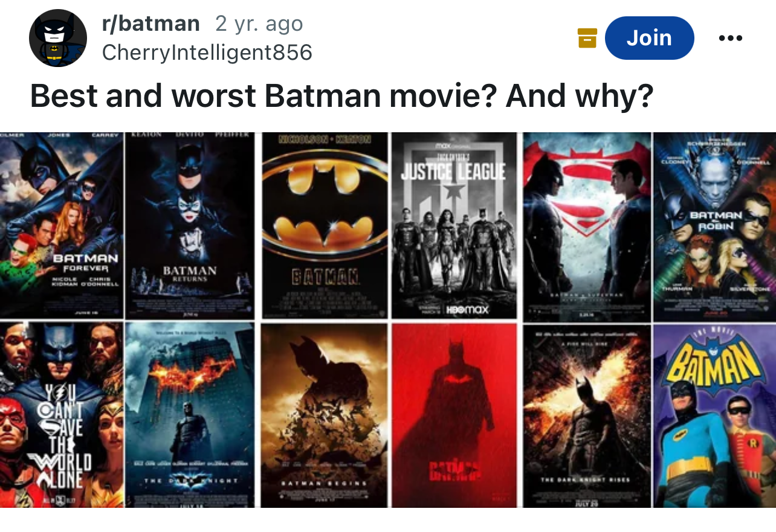
Task: Select The Dark Knight Rises poster
Action: (x=587, y=415)
